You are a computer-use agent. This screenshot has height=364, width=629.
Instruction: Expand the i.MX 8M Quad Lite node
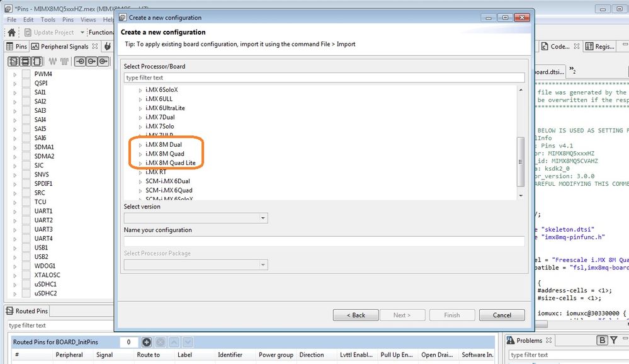point(140,164)
